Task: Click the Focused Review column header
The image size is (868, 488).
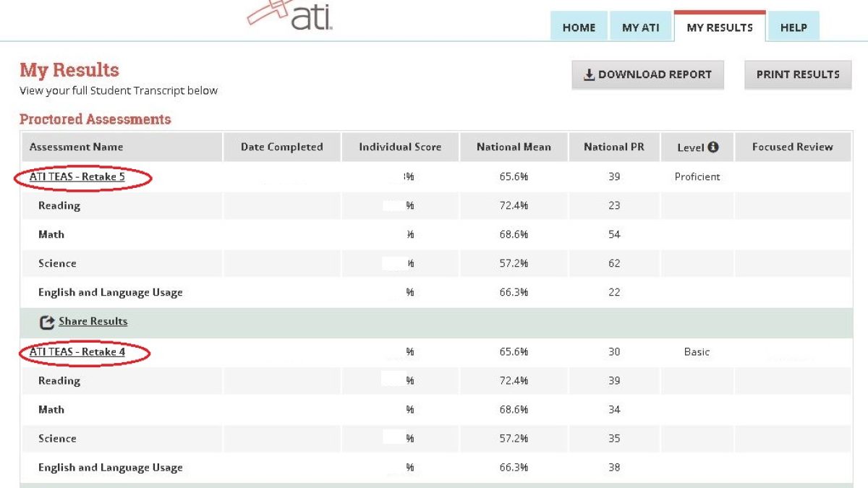Action: click(x=792, y=147)
